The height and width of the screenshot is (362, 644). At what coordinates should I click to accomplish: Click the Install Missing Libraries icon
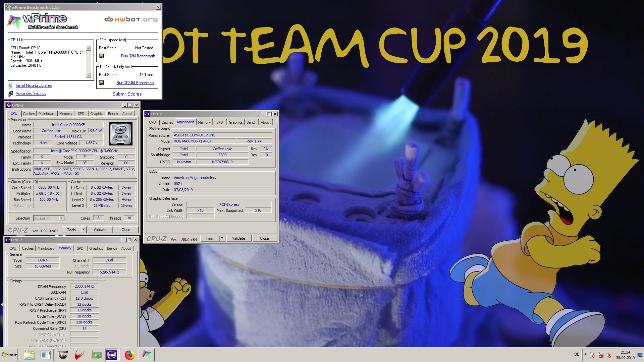10,86
